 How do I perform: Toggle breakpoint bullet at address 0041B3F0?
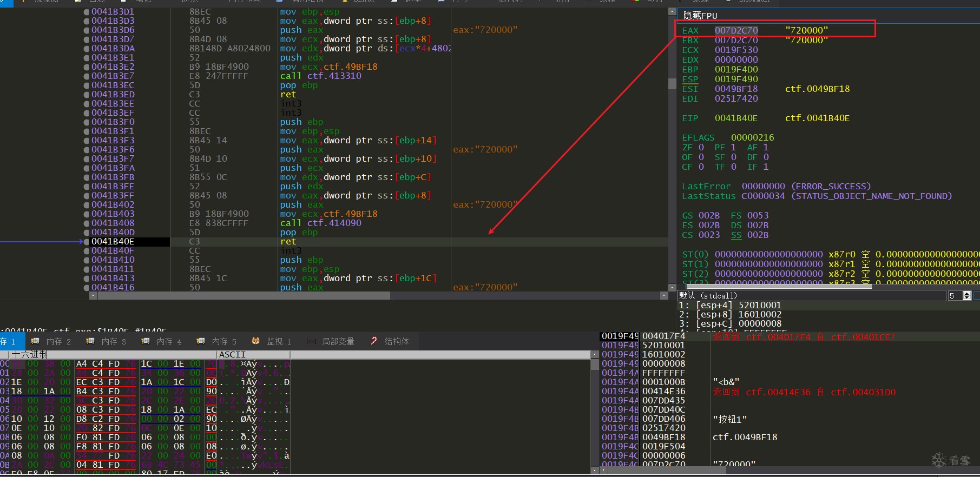87,122
